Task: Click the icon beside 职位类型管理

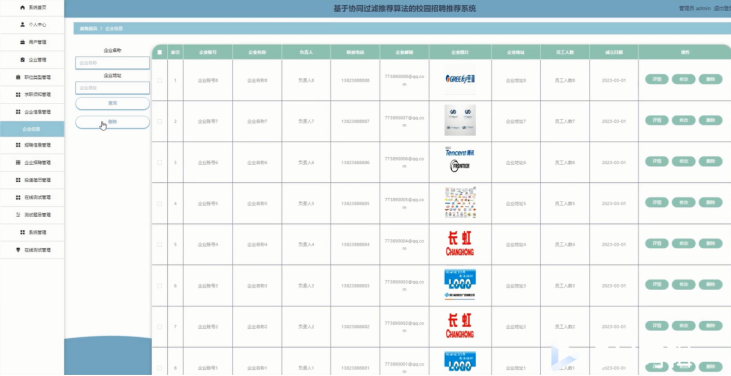Action: tap(18, 77)
